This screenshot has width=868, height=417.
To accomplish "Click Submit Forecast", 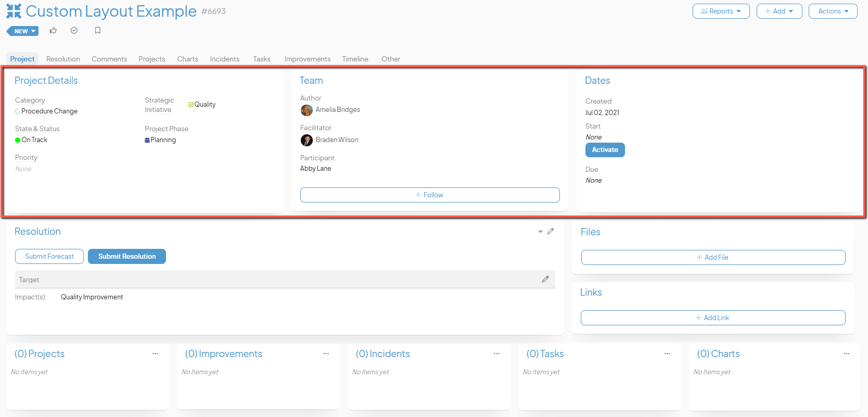I will 49,256.
